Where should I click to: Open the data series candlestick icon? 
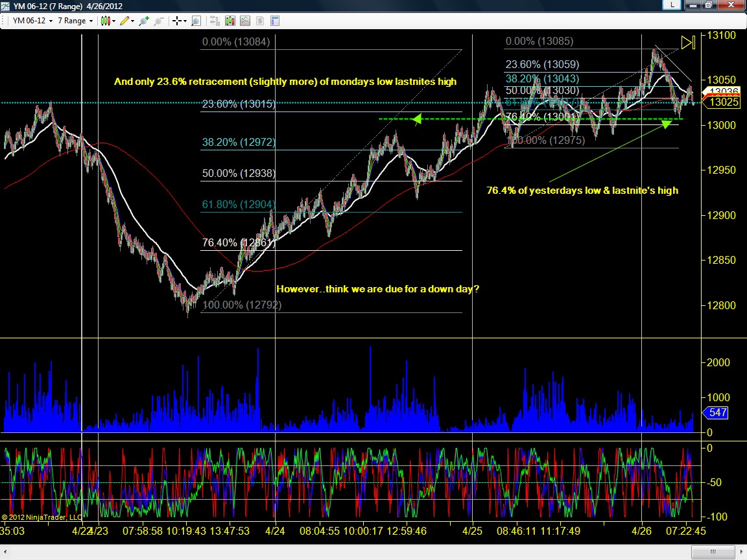coord(230,21)
